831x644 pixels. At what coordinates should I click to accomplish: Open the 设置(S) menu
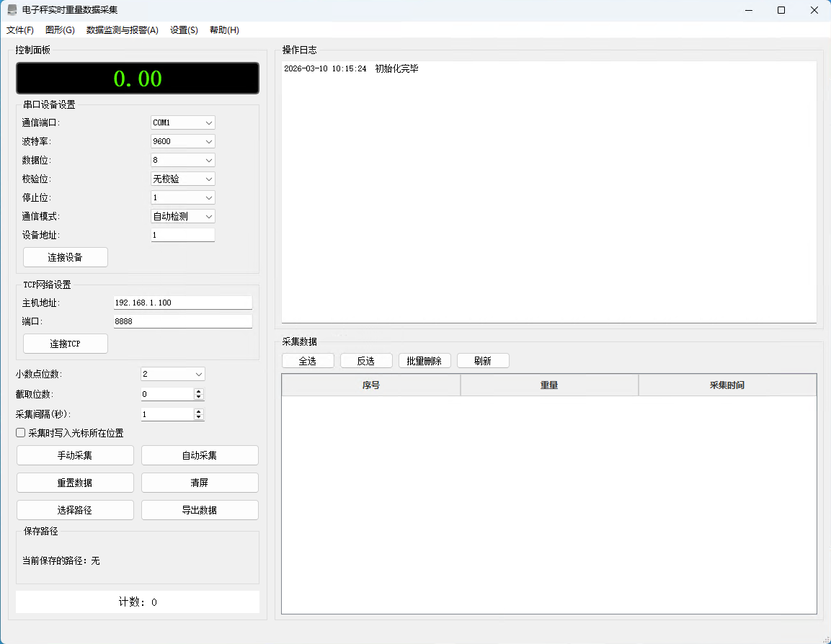tap(184, 30)
